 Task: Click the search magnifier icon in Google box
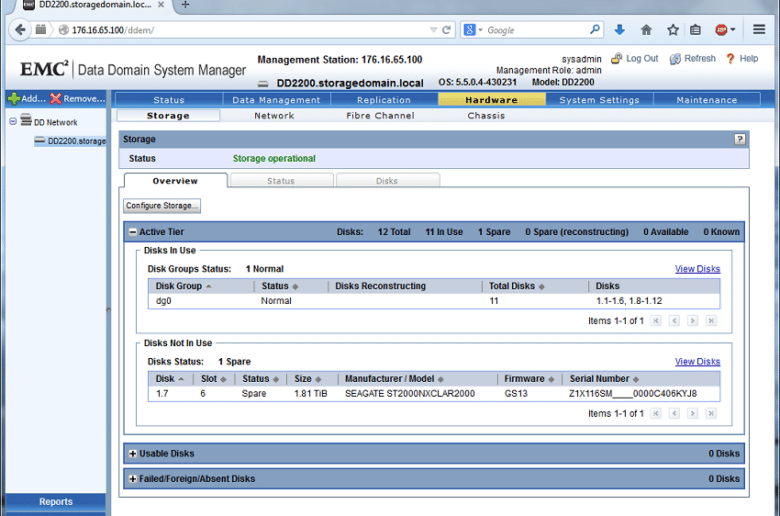pyautogui.click(x=594, y=29)
